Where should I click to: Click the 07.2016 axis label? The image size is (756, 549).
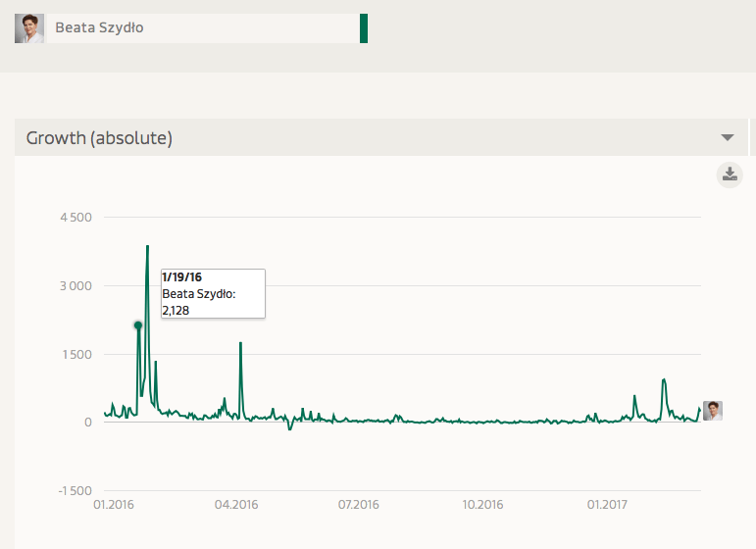pos(358,505)
